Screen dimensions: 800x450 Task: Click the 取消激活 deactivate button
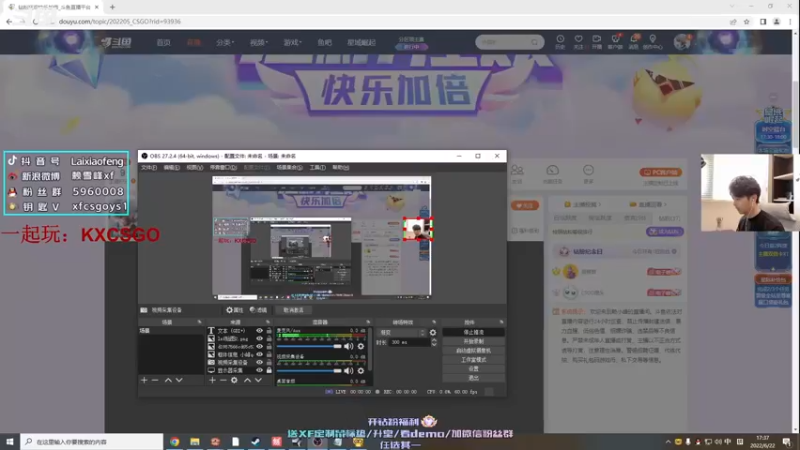coord(293,310)
